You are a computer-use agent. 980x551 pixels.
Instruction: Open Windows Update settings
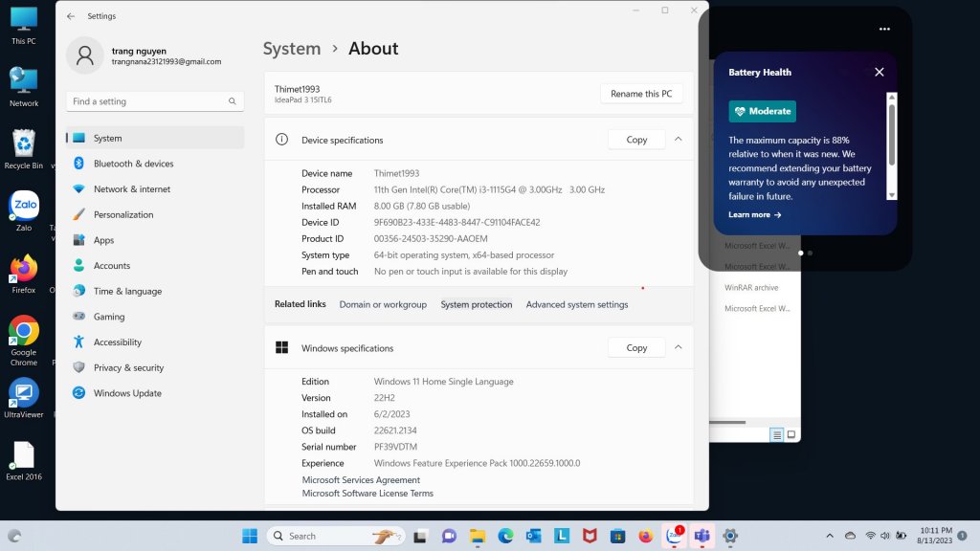pyautogui.click(x=155, y=393)
